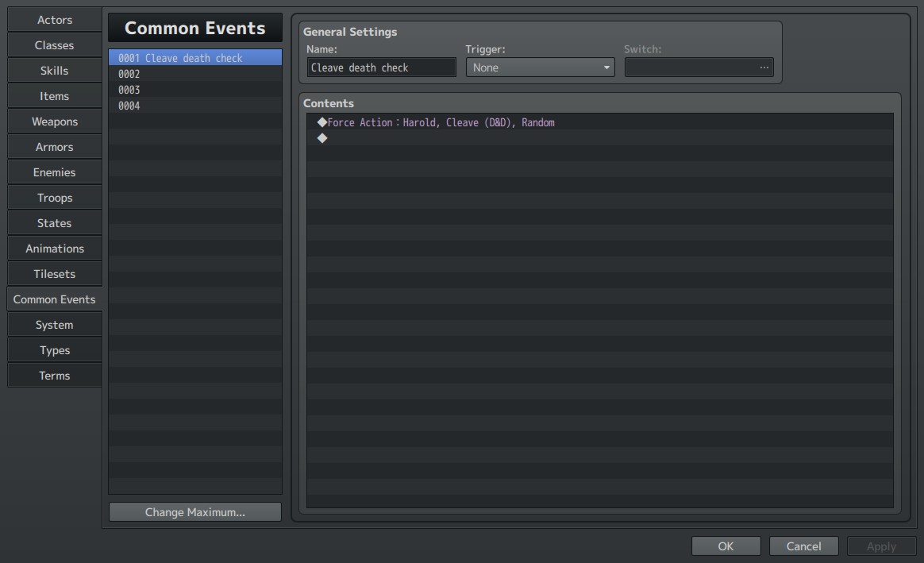Select common event 0001 Cleave death check
This screenshot has width=924, height=563.
pos(195,58)
